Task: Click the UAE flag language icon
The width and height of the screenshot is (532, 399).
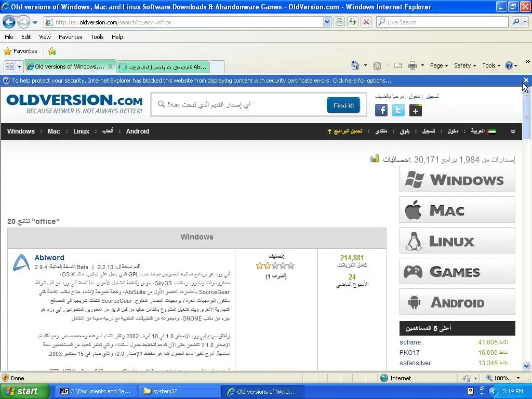Action: (x=491, y=131)
